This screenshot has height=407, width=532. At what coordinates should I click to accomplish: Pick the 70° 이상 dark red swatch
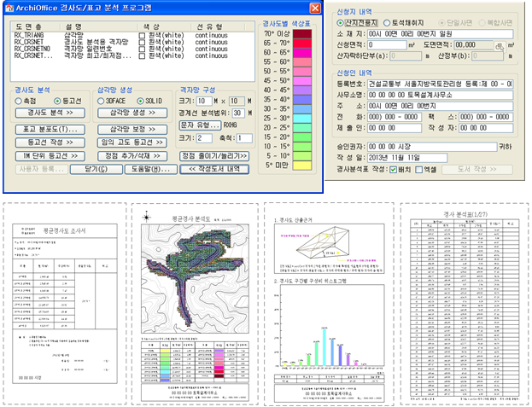302,34
